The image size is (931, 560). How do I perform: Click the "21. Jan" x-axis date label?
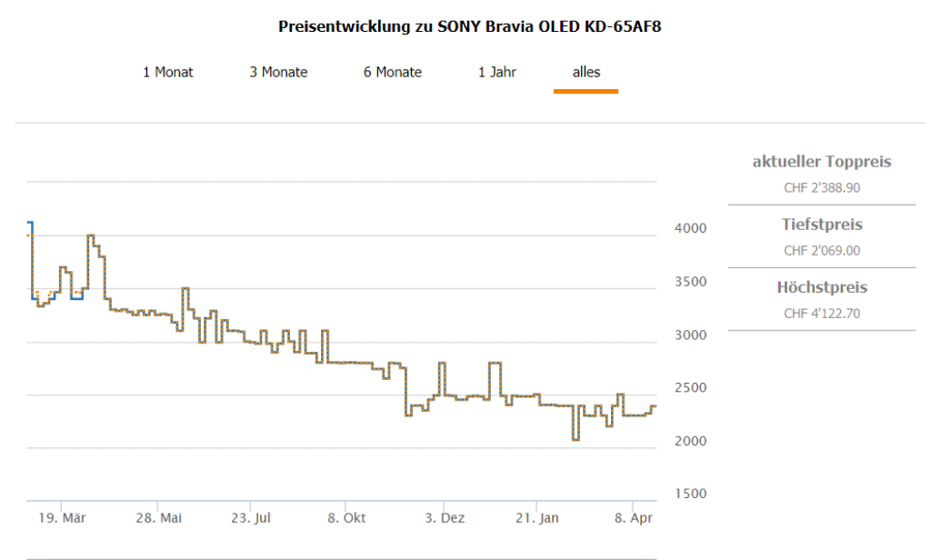pyautogui.click(x=536, y=518)
